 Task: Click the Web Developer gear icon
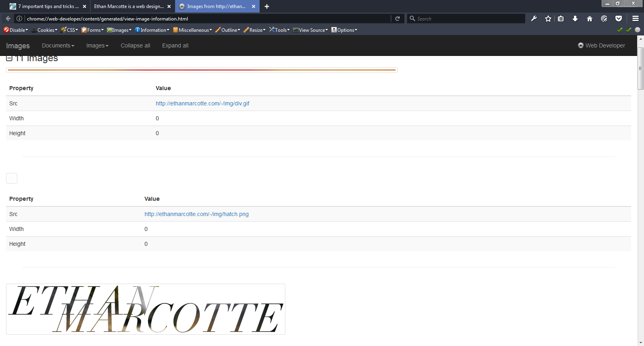pos(581,45)
